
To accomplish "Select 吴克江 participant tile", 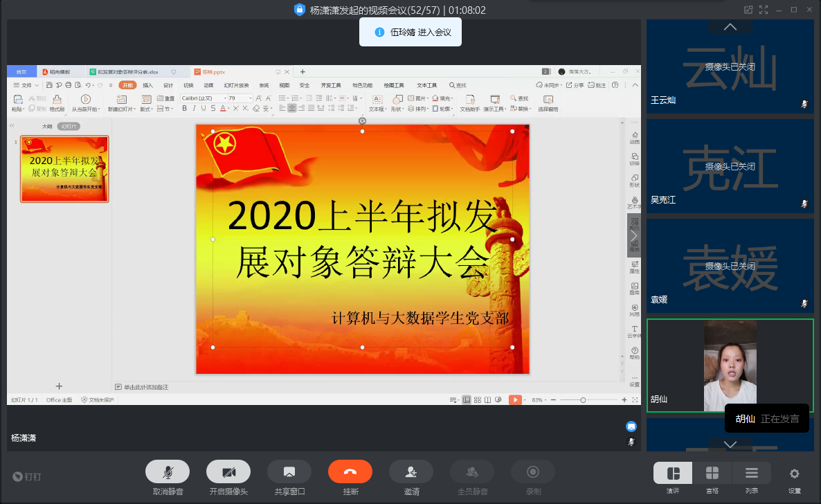I will point(730,166).
